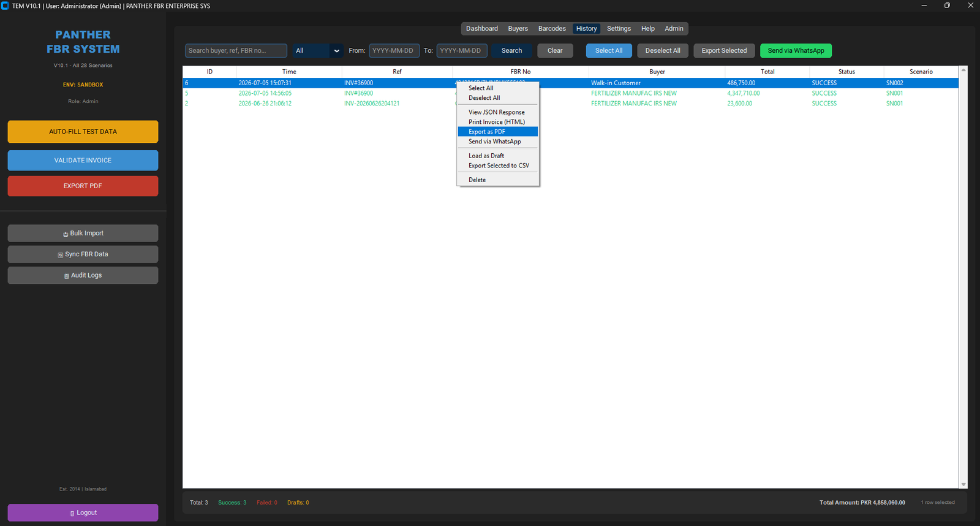This screenshot has width=980, height=526.
Task: Open the Help tab
Action: (647, 29)
